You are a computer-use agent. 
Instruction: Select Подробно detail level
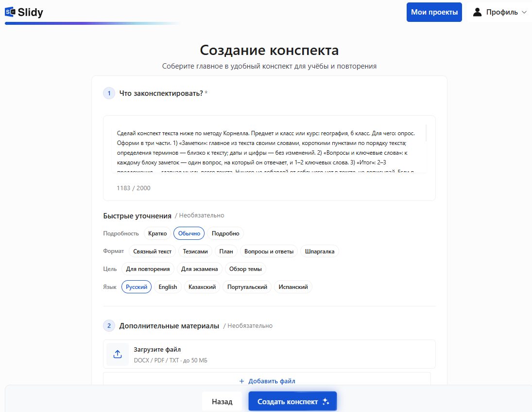(225, 233)
